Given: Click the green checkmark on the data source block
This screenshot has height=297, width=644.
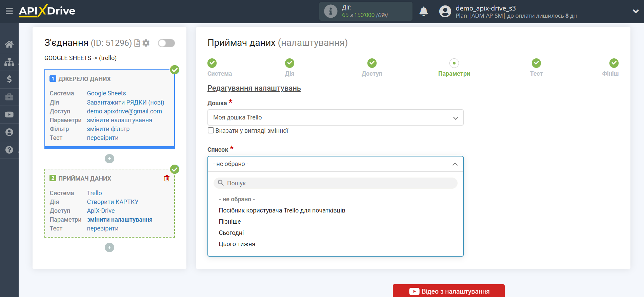Looking at the screenshot, I should pyautogui.click(x=175, y=70).
